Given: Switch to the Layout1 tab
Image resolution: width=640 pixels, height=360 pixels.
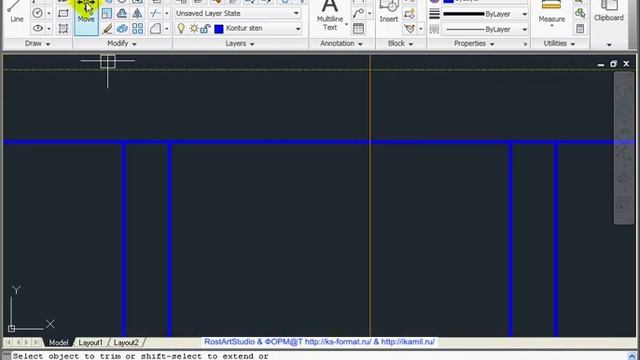Looking at the screenshot, I should point(90,342).
